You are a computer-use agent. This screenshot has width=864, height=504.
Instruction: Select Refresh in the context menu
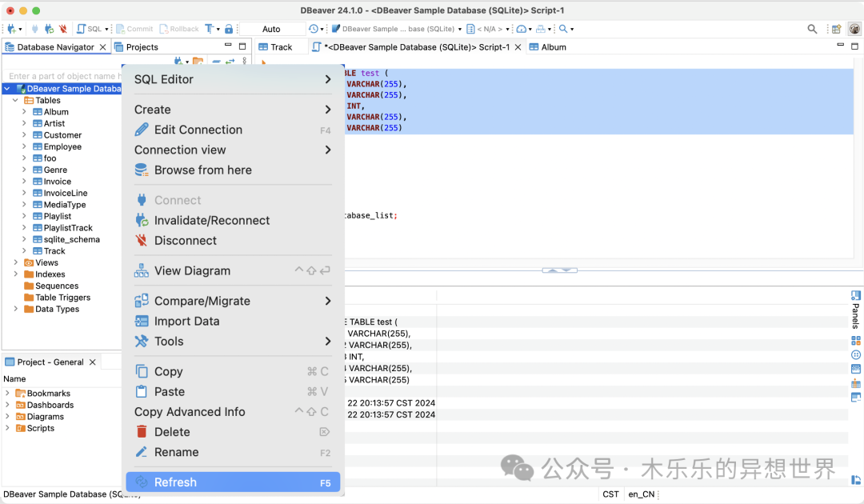click(x=233, y=482)
